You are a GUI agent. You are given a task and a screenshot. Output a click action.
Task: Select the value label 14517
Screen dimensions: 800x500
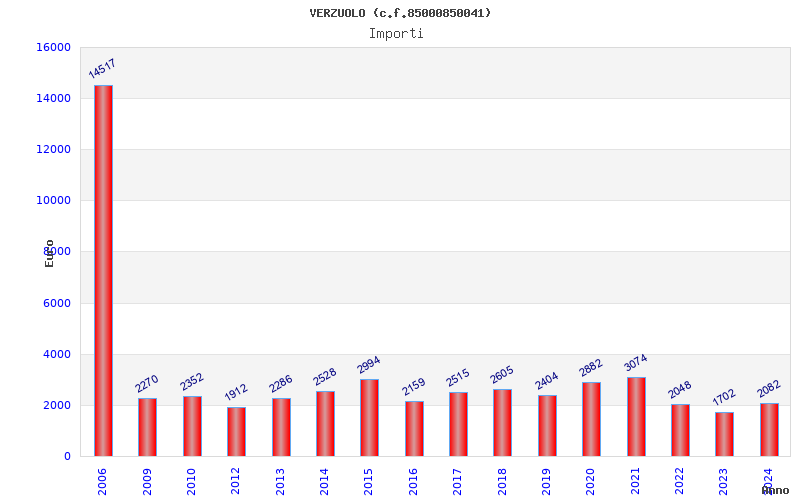[x=102, y=68]
